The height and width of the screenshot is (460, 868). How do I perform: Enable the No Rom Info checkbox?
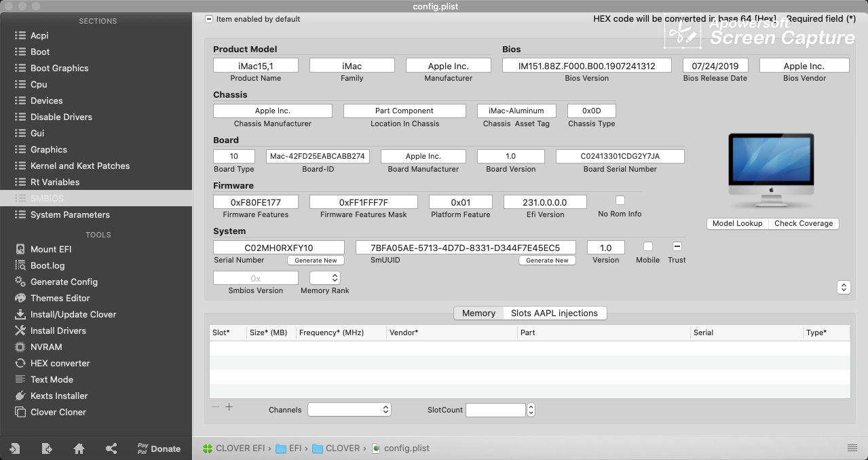point(620,200)
